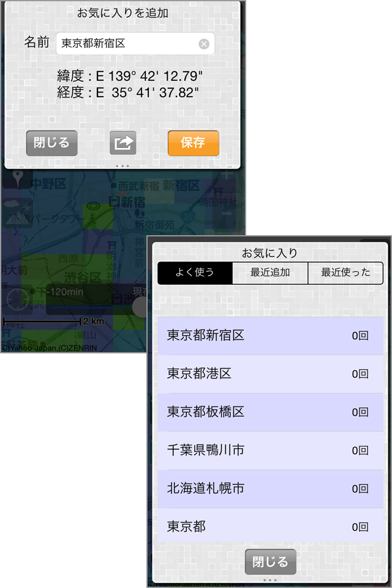Close the favorites list with the bottom 閉じる button
The height and width of the screenshot is (588, 392).
point(271,562)
